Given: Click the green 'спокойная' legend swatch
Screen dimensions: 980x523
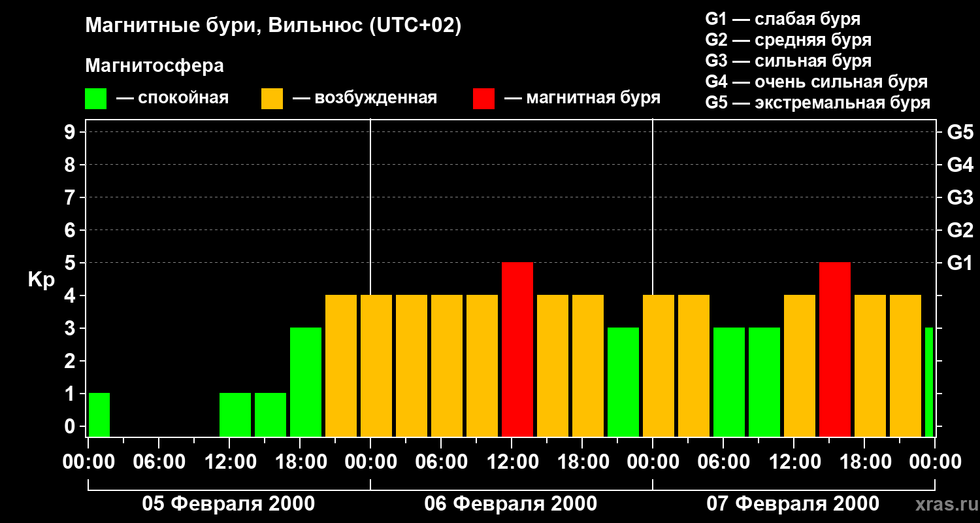Looking at the screenshot, I should tap(95, 99).
